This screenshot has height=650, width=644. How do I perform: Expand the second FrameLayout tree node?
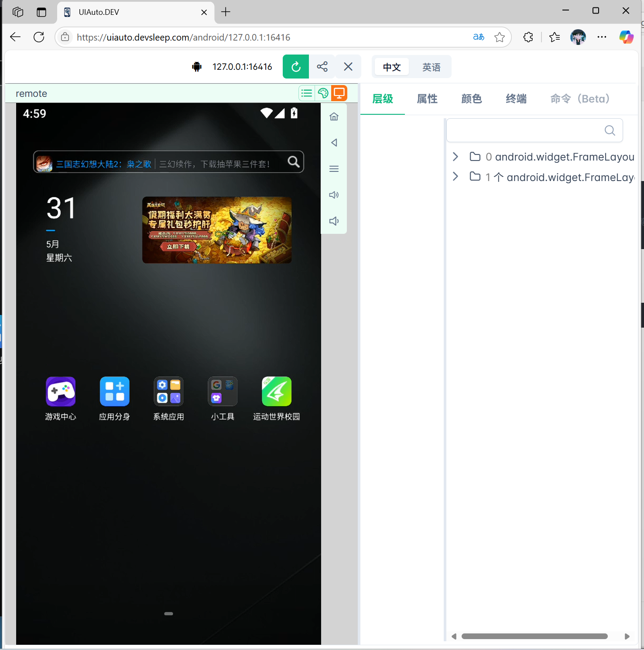[455, 176]
